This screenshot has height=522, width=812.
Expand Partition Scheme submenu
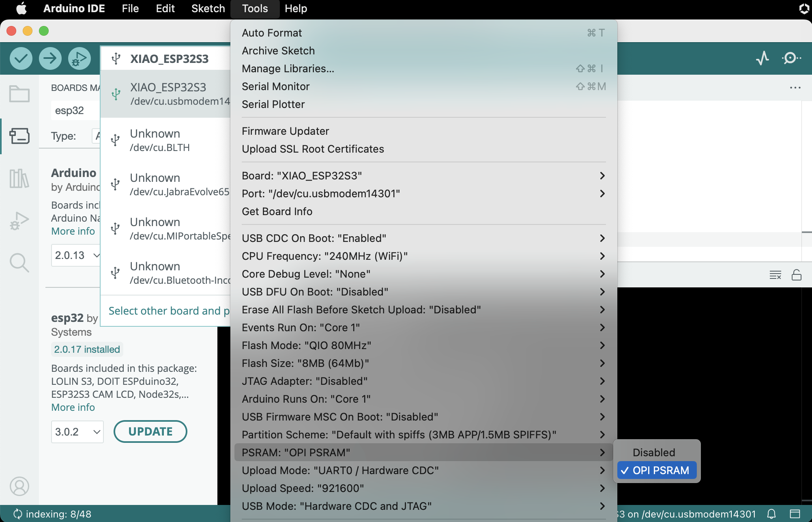click(x=424, y=435)
